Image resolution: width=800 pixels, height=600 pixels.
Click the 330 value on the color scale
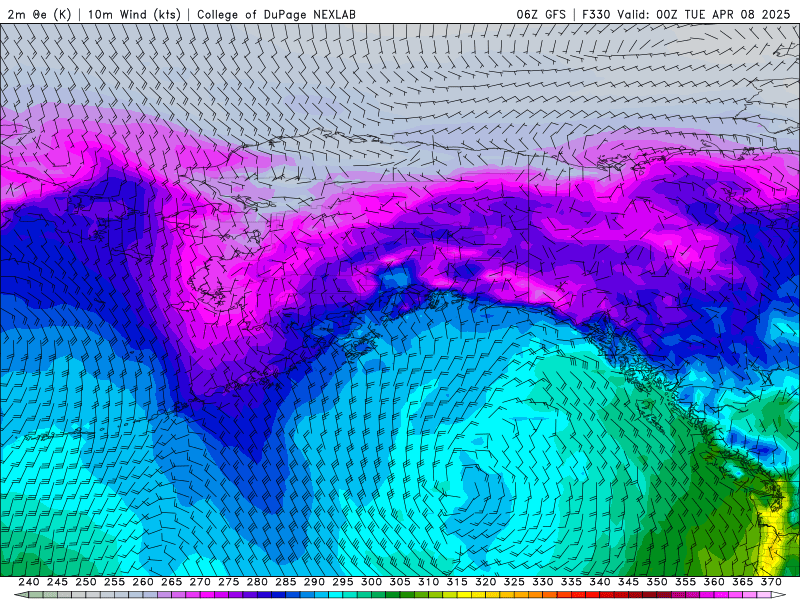(x=543, y=582)
